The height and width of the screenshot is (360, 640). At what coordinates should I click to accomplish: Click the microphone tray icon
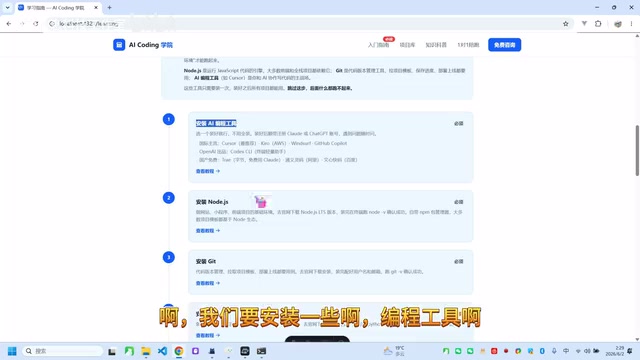[554, 351]
